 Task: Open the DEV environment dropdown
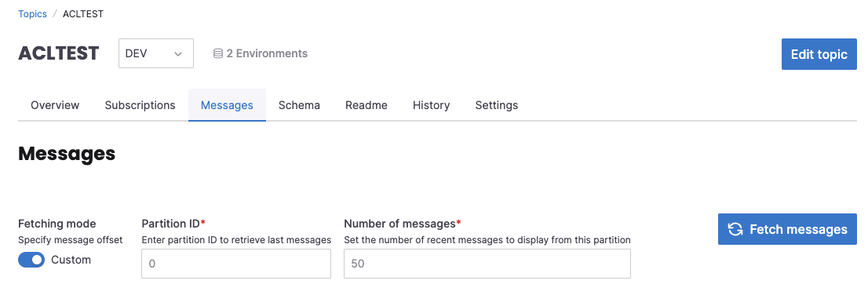coord(156,53)
